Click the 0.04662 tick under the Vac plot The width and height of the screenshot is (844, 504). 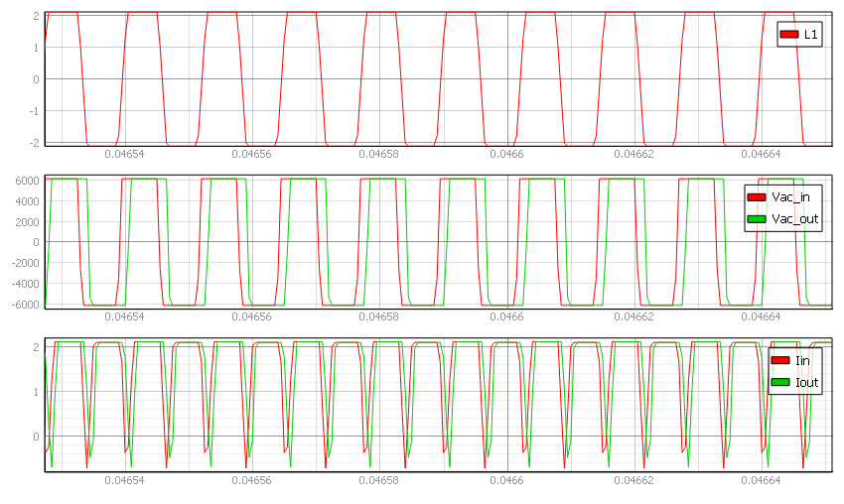(634, 316)
